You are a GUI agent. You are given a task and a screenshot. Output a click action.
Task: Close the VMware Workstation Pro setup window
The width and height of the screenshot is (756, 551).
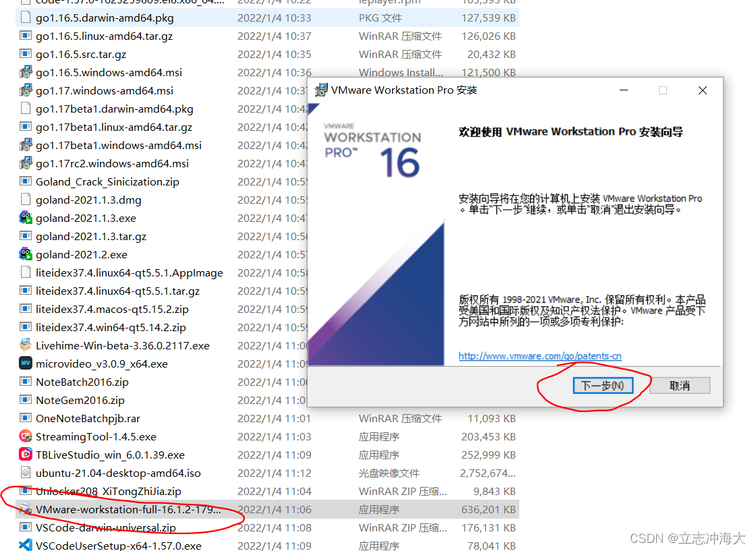[x=703, y=90]
